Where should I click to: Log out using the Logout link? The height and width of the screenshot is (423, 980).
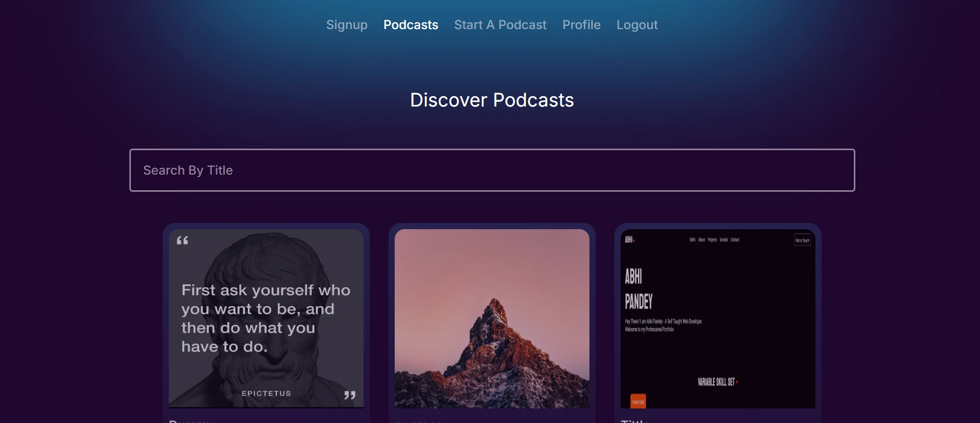[637, 25]
